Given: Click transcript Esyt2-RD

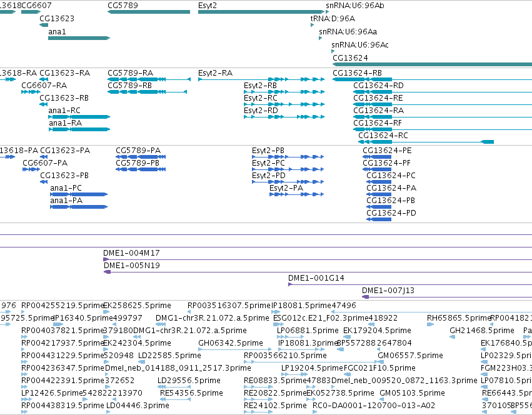Looking at the screenshot, I should (261, 111).
